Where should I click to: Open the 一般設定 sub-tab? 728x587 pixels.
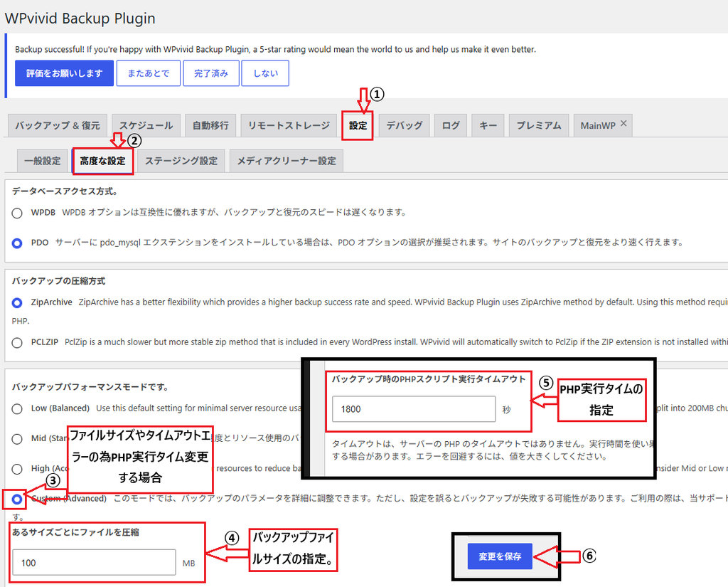pyautogui.click(x=43, y=161)
